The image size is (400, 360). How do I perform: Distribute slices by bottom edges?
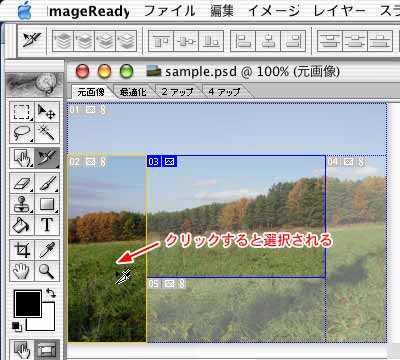(380, 41)
